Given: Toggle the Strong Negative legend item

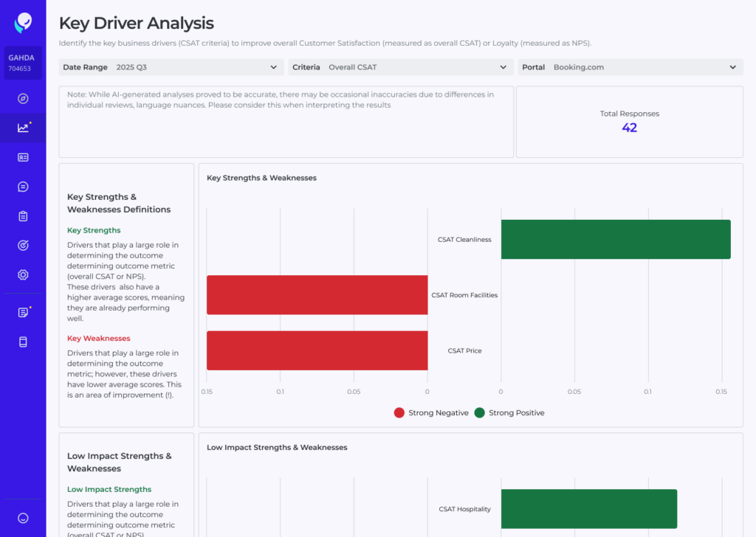Looking at the screenshot, I should pyautogui.click(x=432, y=413).
